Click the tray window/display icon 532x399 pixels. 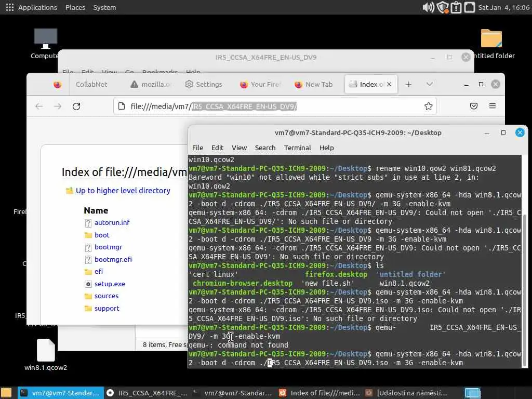pos(469,7)
